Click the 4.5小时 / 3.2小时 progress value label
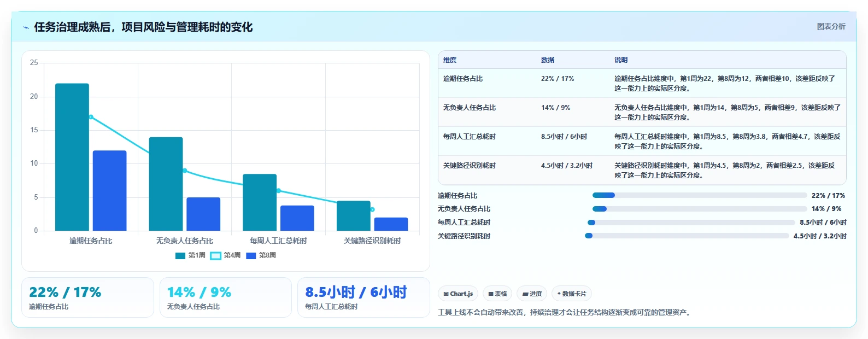This screenshot has height=339, width=868. (x=820, y=236)
